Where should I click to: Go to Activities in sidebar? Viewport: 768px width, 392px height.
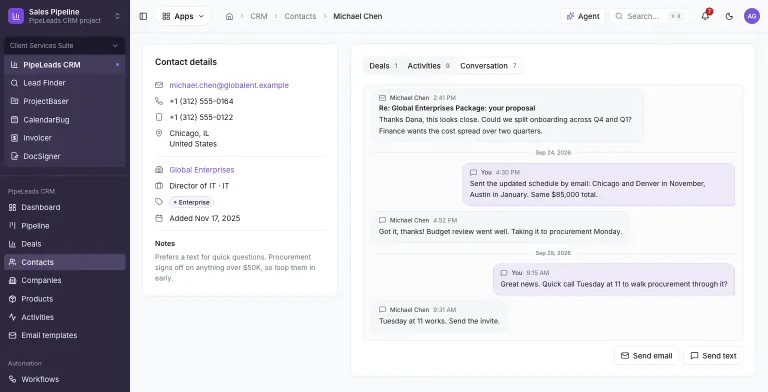click(65, 317)
